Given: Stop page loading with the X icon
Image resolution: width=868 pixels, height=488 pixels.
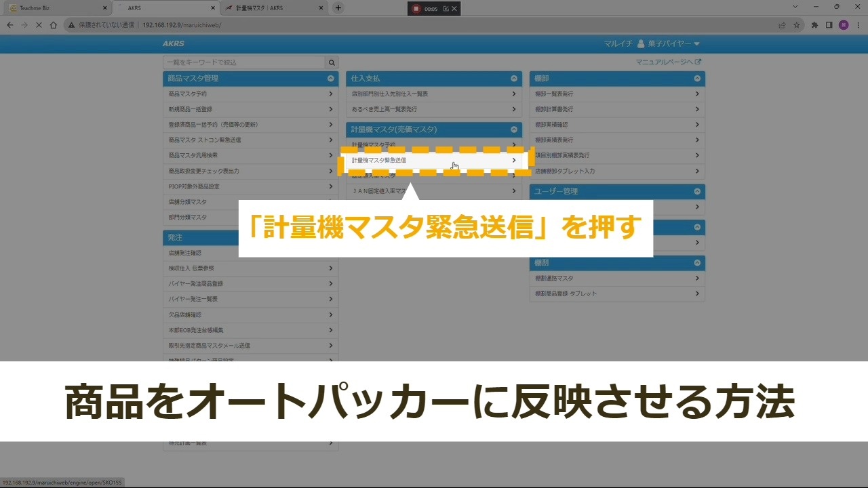Looking at the screenshot, I should pyautogui.click(x=39, y=25).
